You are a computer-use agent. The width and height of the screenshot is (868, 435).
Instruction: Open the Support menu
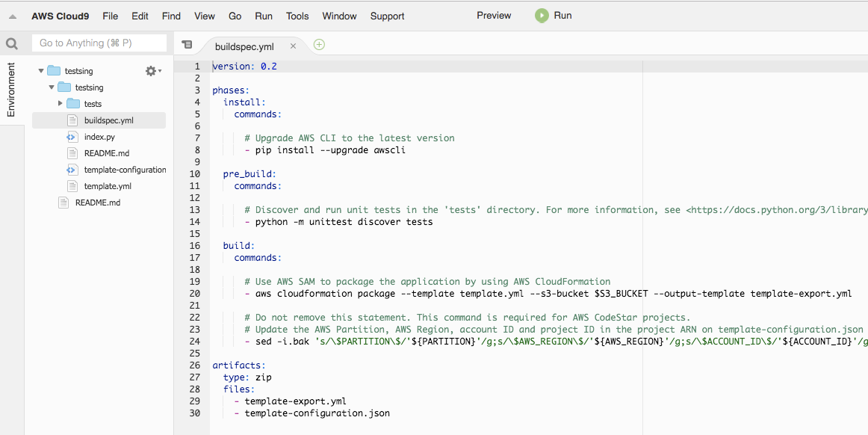point(387,16)
